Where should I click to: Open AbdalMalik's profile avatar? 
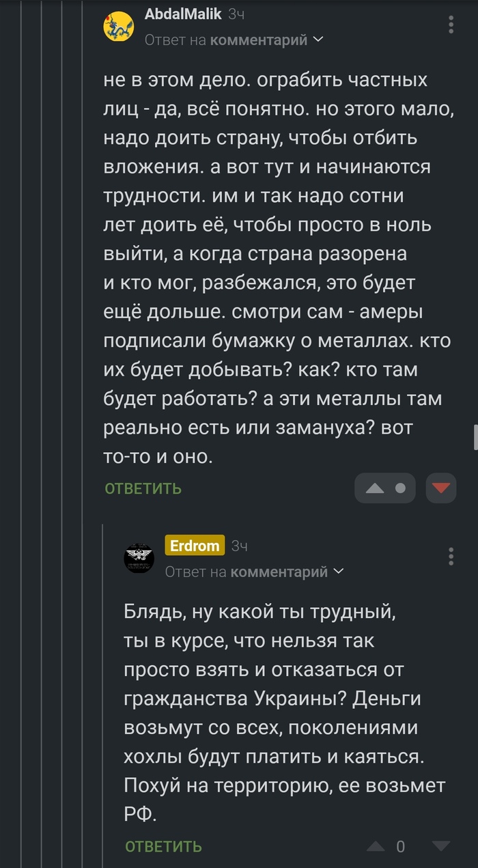[118, 27]
